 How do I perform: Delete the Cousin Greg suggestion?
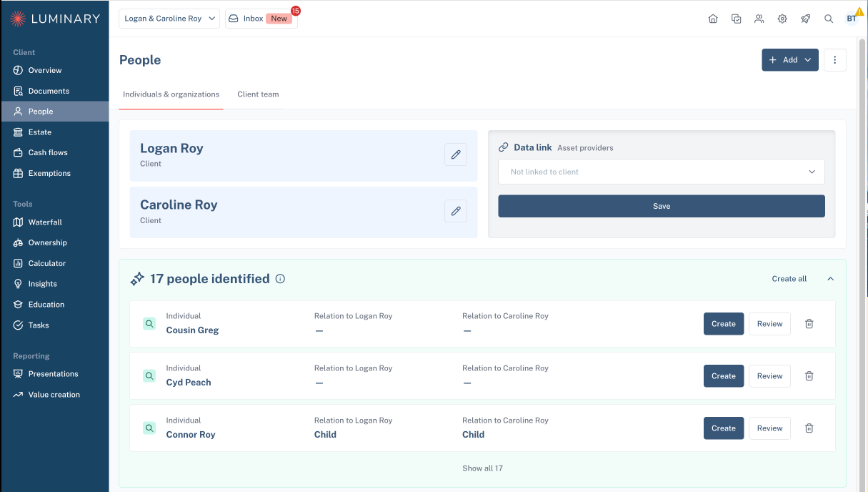coord(809,324)
